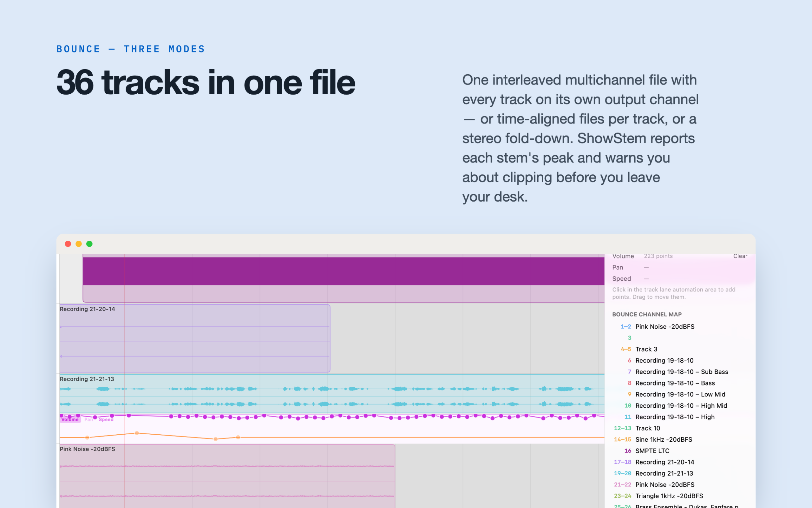Click Recording 19-18-10 – High on channel 11
Viewport: 812px width, 508px height.
680,417
